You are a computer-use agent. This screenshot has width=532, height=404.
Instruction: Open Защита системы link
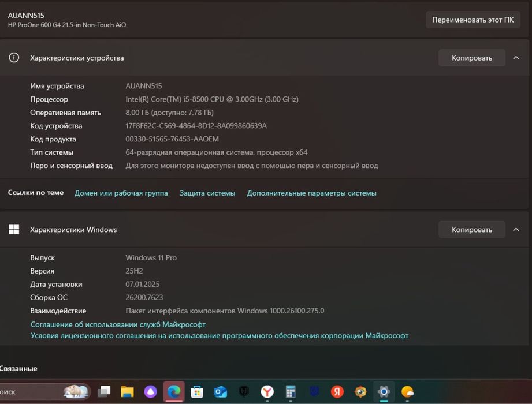point(207,193)
